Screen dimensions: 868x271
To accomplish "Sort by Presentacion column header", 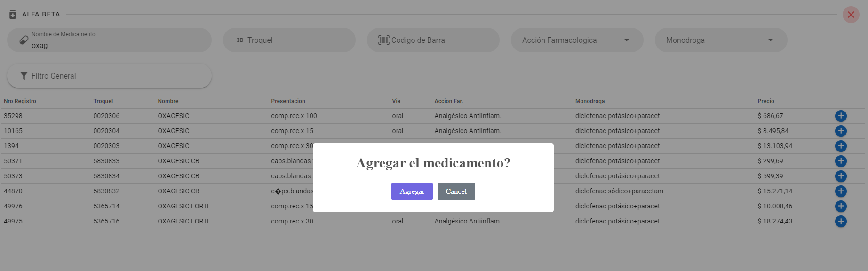I will [x=288, y=101].
